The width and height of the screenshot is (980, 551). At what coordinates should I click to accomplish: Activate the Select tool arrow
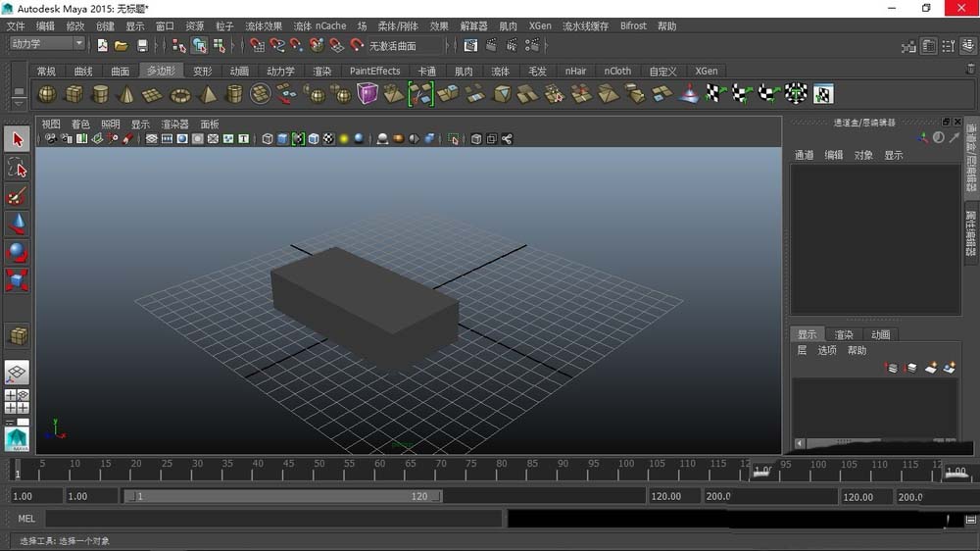point(17,139)
